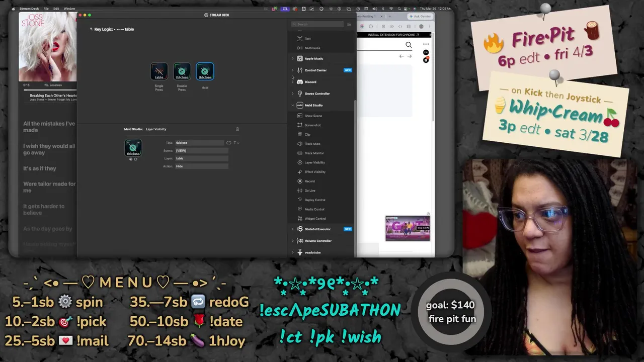Screen dimensions: 644x362
Task: Select the Media Control action
Action: 314,209
